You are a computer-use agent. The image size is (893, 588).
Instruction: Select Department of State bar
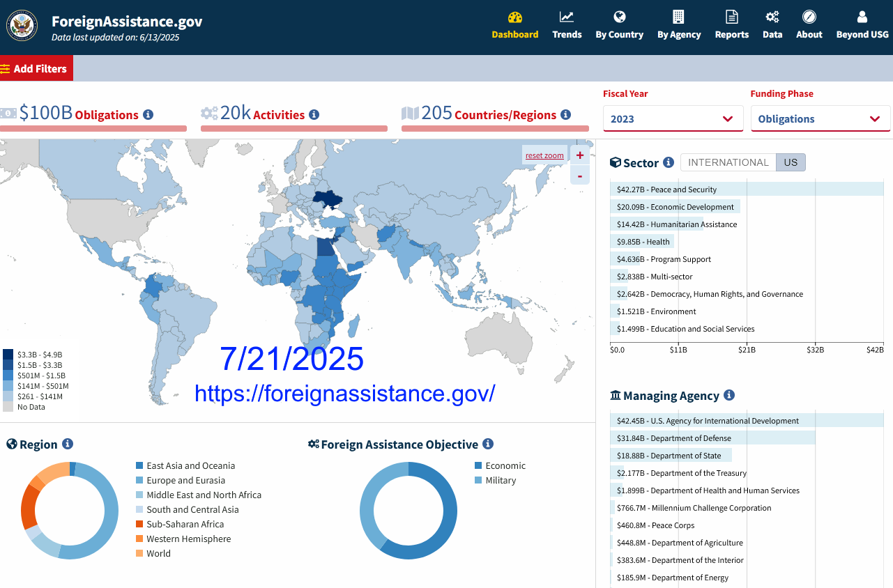point(671,456)
